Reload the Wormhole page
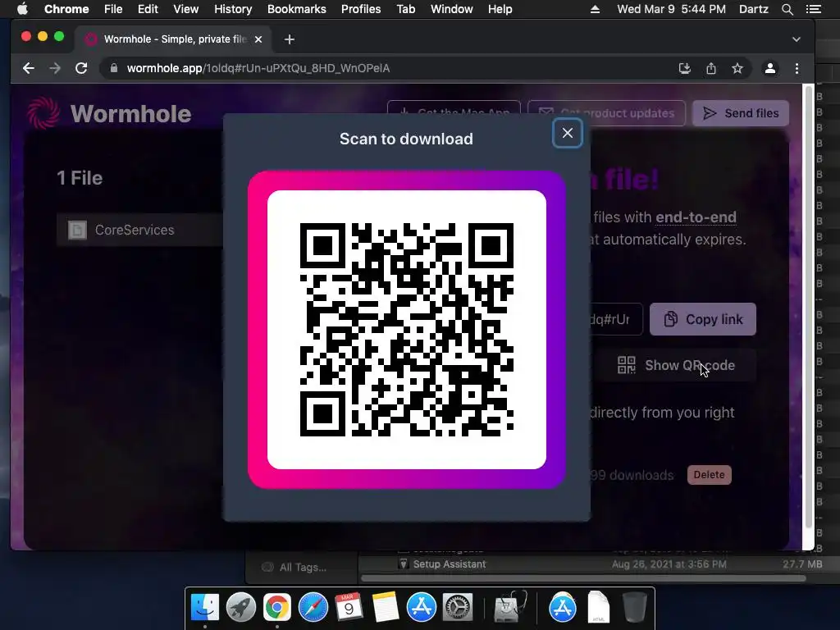 (81, 68)
